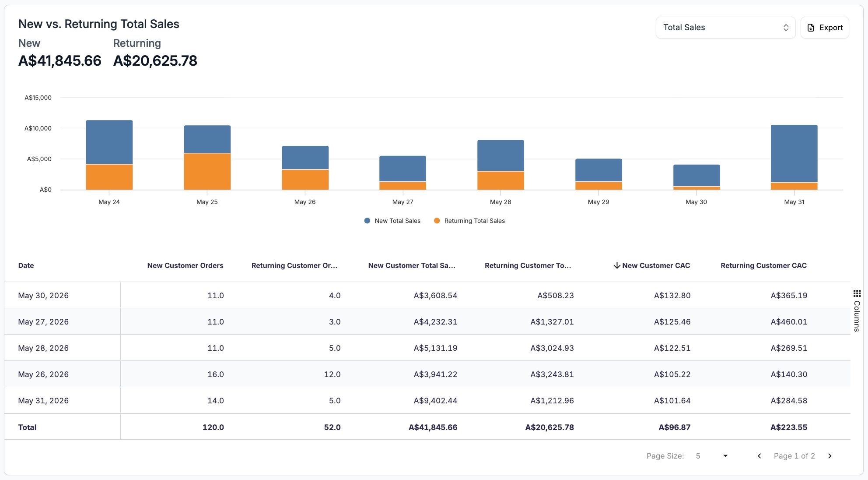Screen dimensions: 868x480
Task: Toggle New Total Sales legend item
Action: click(x=392, y=221)
